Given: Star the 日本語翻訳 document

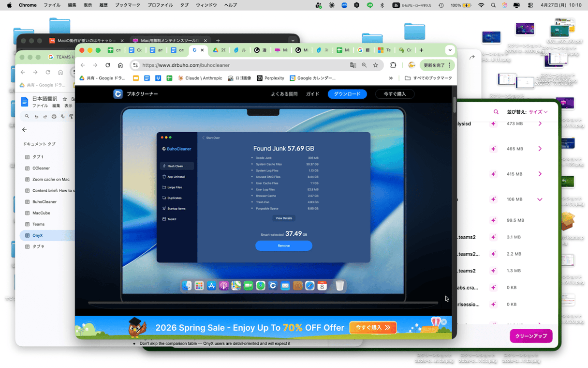Looking at the screenshot, I should [x=65, y=98].
